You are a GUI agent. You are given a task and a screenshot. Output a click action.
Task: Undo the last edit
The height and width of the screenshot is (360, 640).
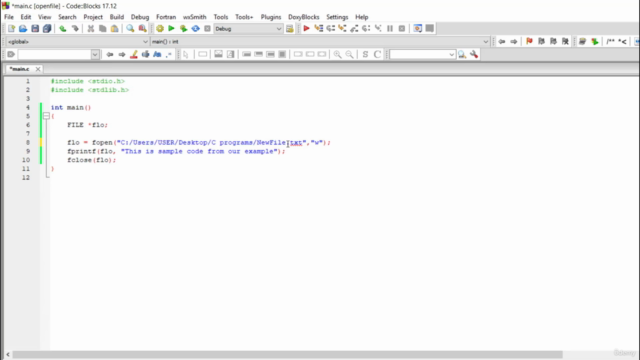[62, 29]
